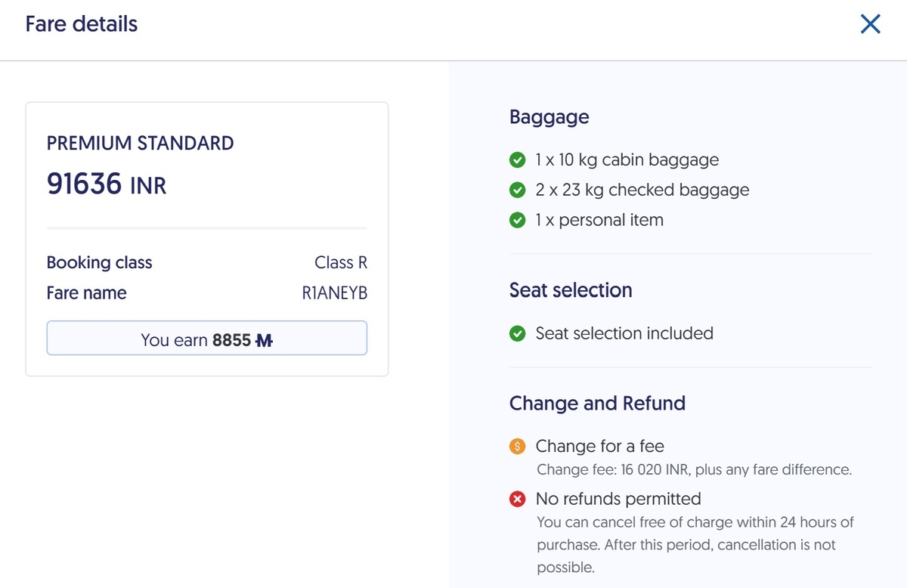Click the green check beside cabin baggage
Image resolution: width=907 pixels, height=588 pixels.
(x=518, y=160)
